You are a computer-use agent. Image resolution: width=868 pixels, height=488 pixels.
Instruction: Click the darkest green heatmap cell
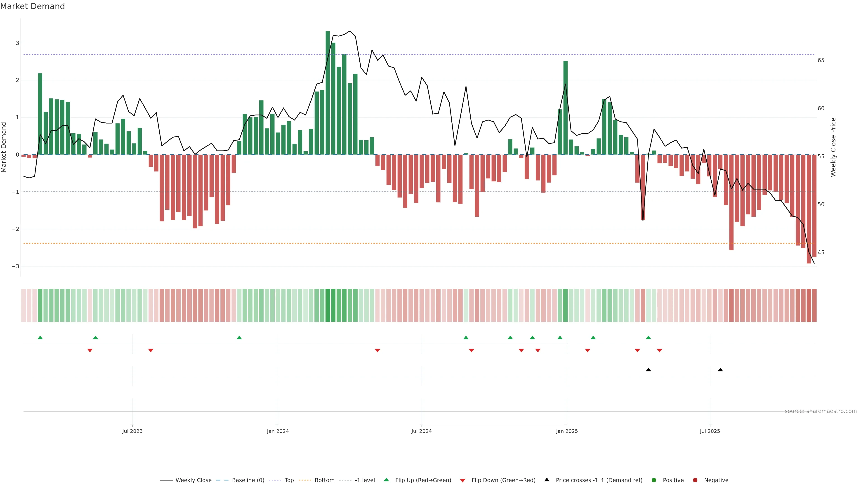tap(328, 305)
